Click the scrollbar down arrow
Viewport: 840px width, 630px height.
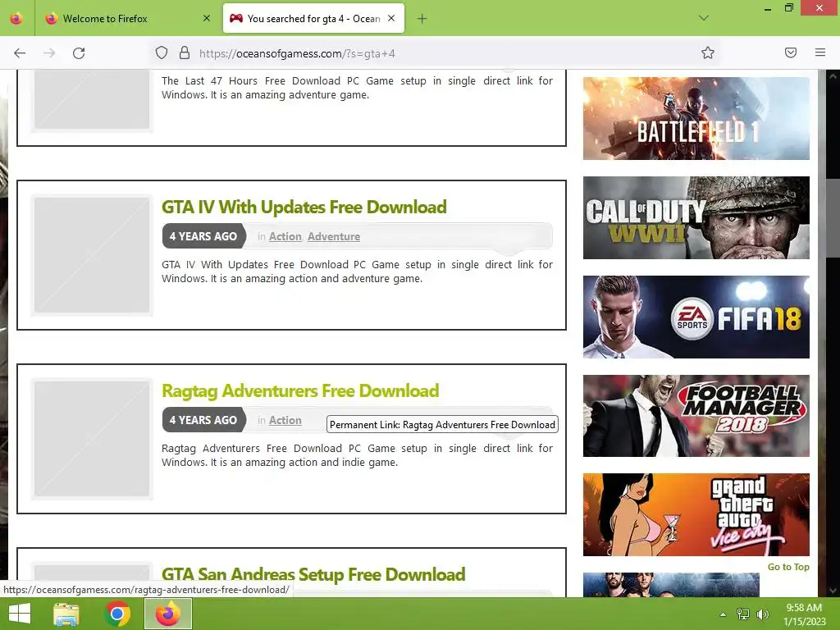(833, 591)
